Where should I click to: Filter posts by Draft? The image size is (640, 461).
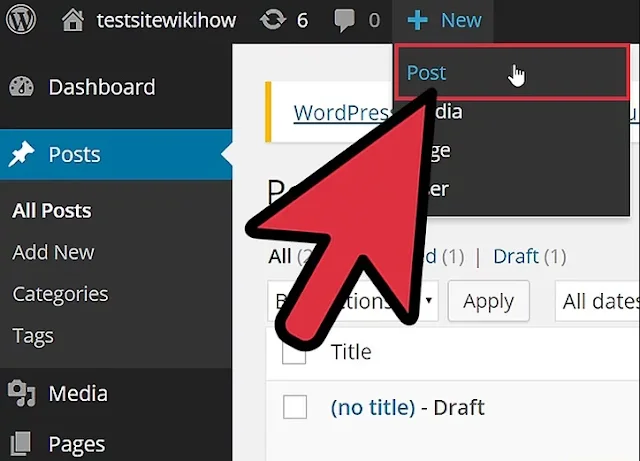516,257
